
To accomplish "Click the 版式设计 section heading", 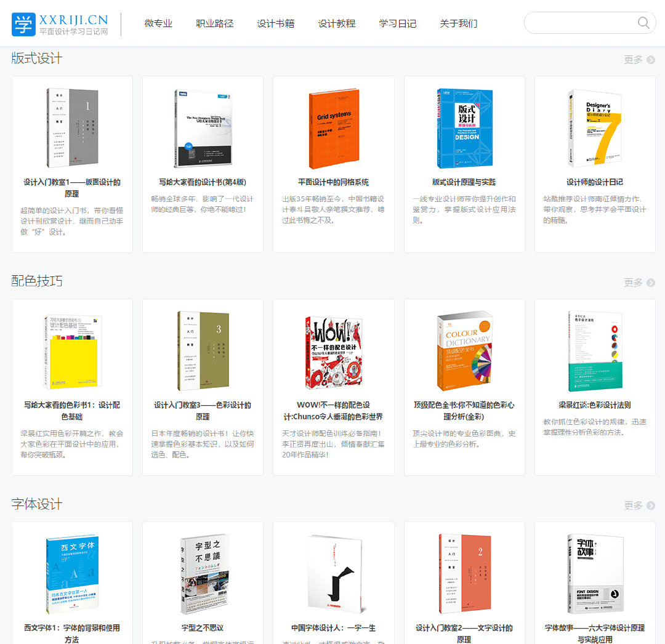I will click(37, 58).
